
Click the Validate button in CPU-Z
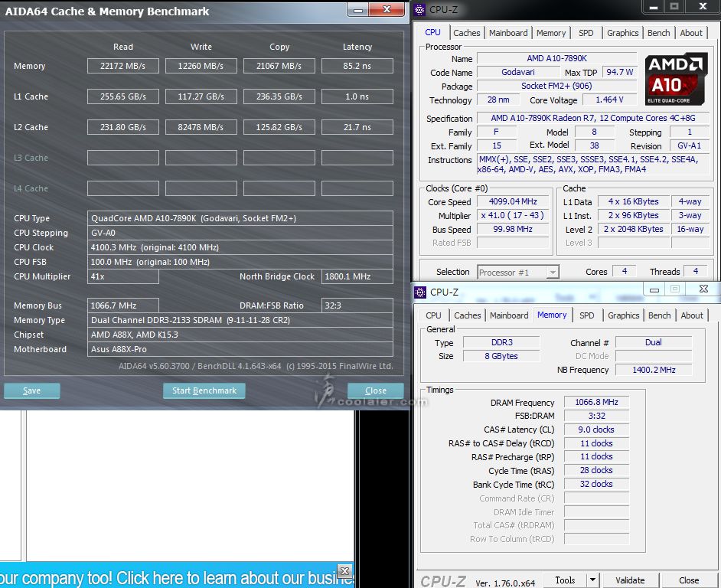pyautogui.click(x=630, y=580)
